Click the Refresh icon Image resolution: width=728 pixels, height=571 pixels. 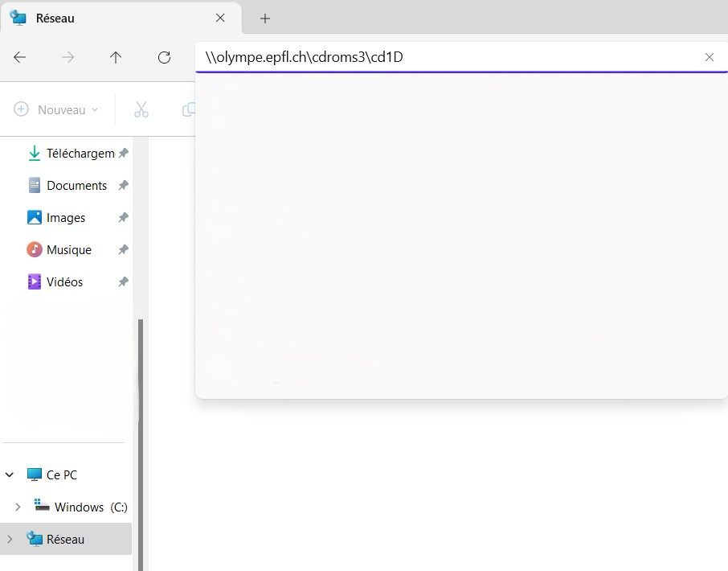click(164, 57)
